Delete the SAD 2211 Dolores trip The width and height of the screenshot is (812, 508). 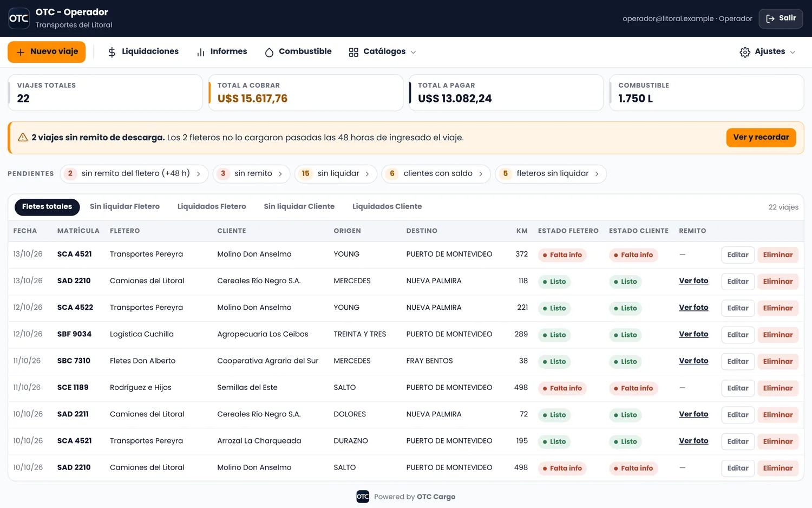(778, 415)
